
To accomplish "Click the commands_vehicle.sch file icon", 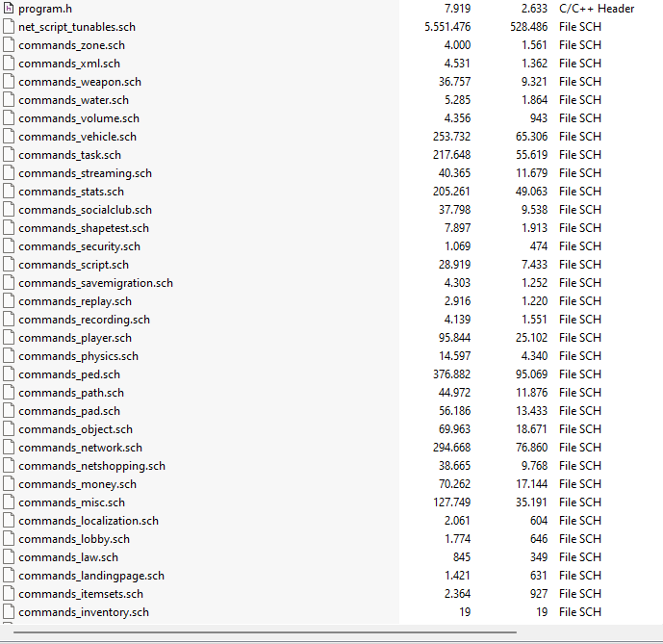I will [x=9, y=137].
